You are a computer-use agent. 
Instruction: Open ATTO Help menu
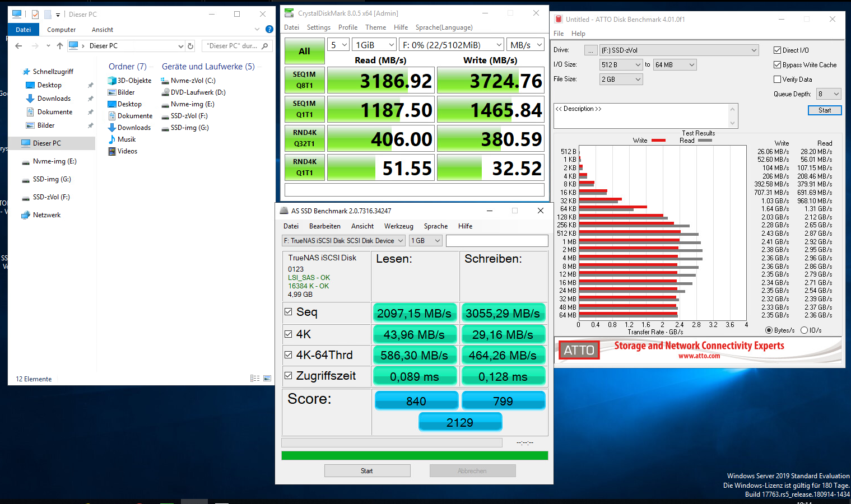coord(578,34)
